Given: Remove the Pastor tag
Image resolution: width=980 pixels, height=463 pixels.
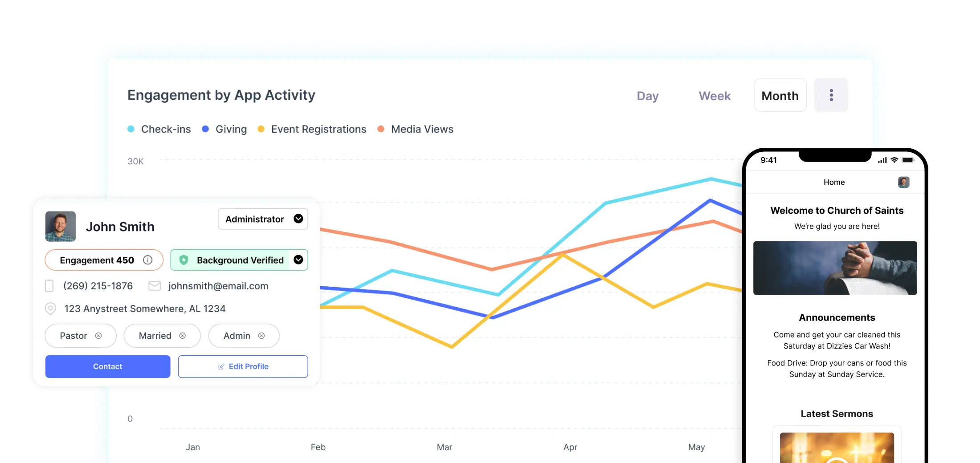Looking at the screenshot, I should coord(98,336).
